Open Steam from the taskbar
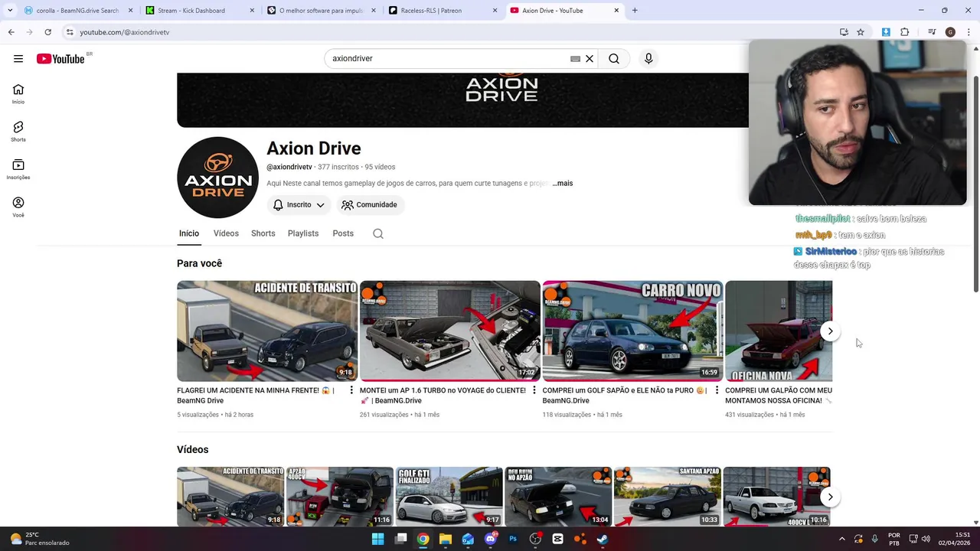 (x=603, y=539)
